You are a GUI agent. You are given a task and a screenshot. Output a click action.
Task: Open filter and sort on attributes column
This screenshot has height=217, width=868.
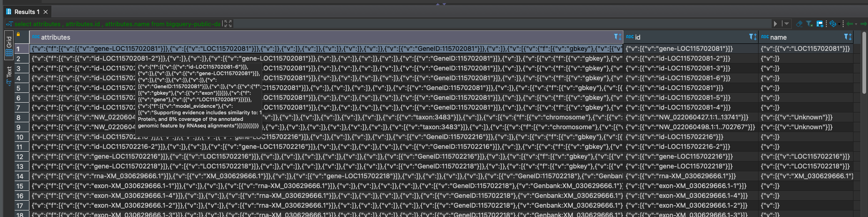pos(617,37)
